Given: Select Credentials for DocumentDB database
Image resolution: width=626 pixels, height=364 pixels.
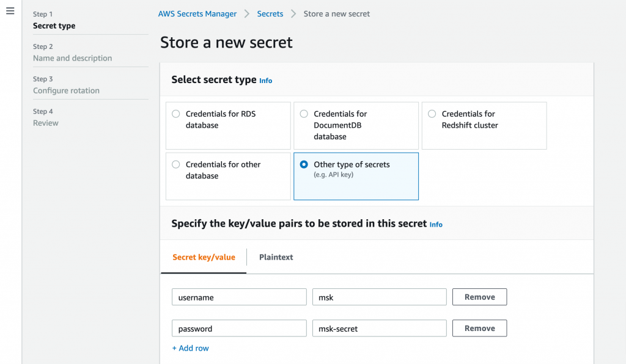Looking at the screenshot, I should (304, 114).
